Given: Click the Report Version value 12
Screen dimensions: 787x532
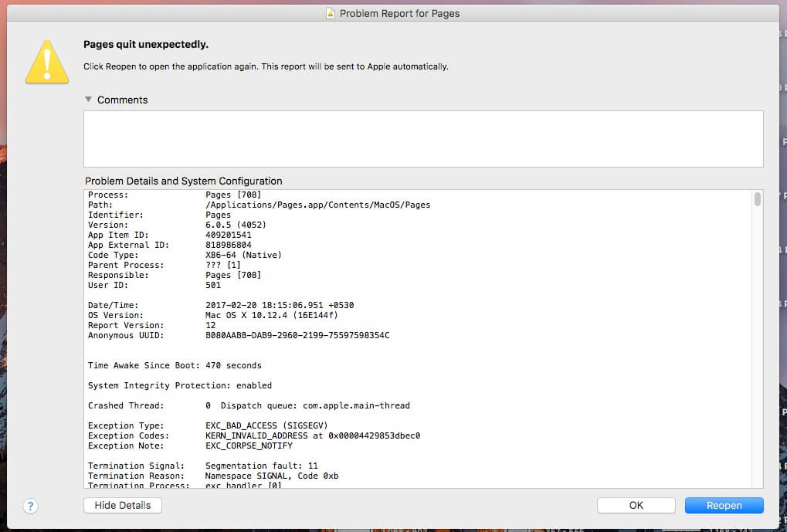Looking at the screenshot, I should click(x=210, y=325).
